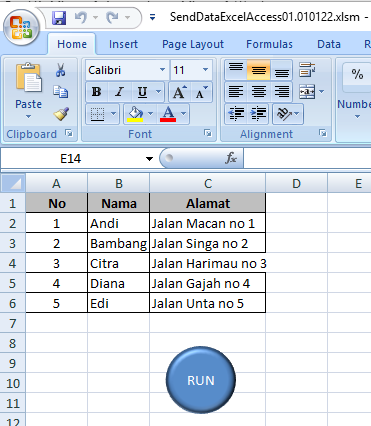Viewport: 371px width, 426px height.
Task: Activate the Format Painter brush
Action: [61, 114]
